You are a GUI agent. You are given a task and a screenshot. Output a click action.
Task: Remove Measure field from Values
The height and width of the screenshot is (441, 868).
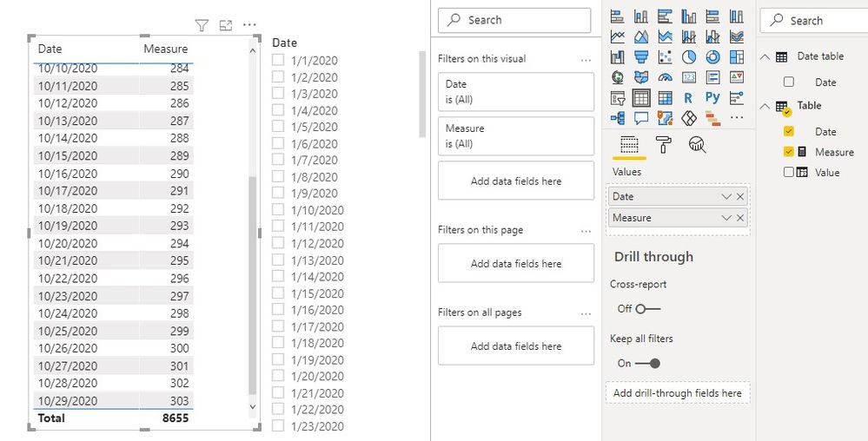[740, 218]
